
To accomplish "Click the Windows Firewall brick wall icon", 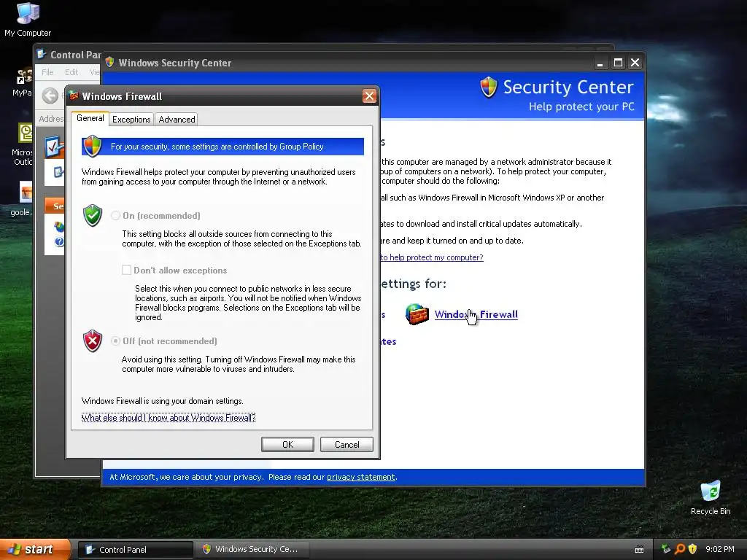I will click(x=417, y=314).
